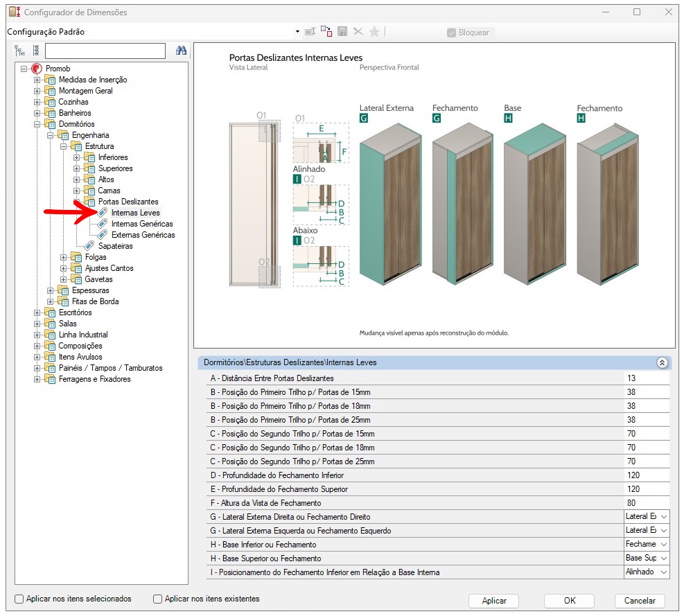Viewport: 684px width, 616px height.
Task: Click the collapse all tree icon
Action: [35, 51]
